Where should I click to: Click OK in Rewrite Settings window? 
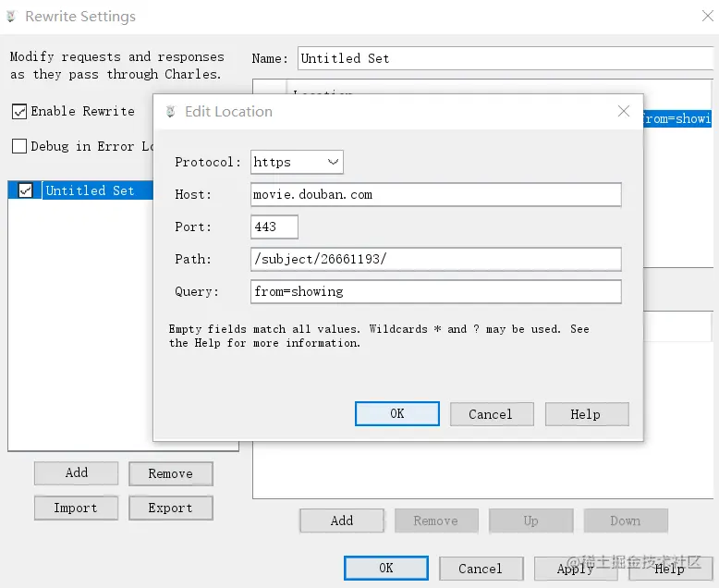[386, 569]
